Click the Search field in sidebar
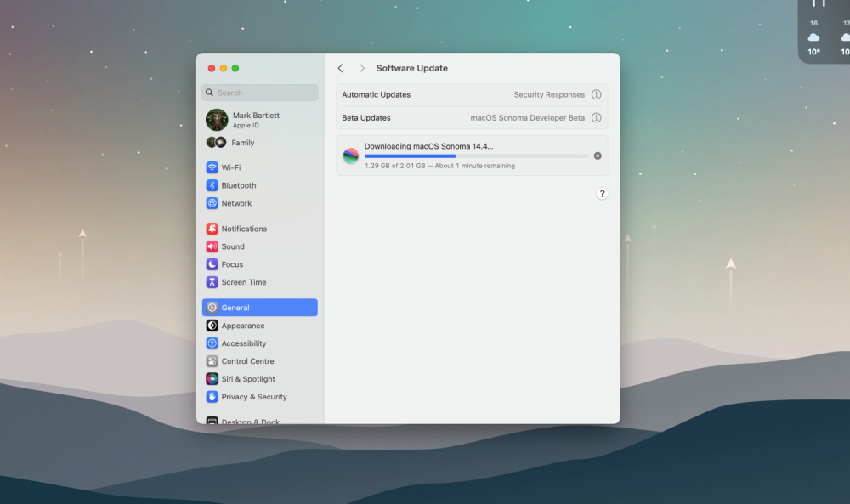The height and width of the screenshot is (504, 850). (259, 93)
